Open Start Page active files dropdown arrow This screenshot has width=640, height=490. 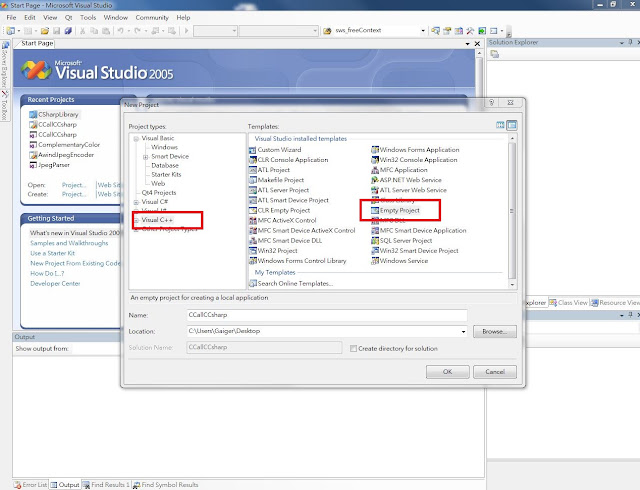click(467, 44)
